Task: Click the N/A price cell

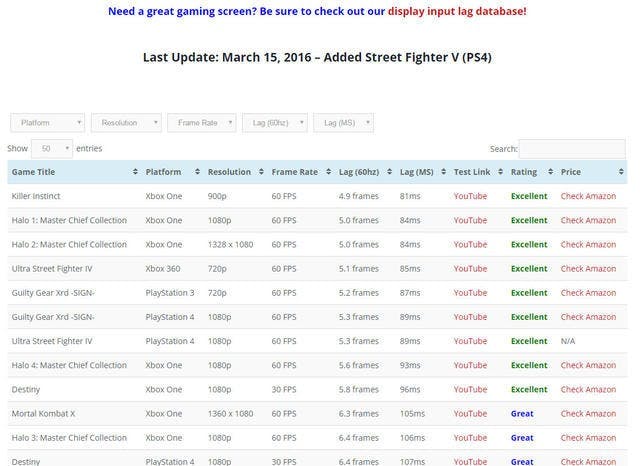Action: [x=568, y=341]
